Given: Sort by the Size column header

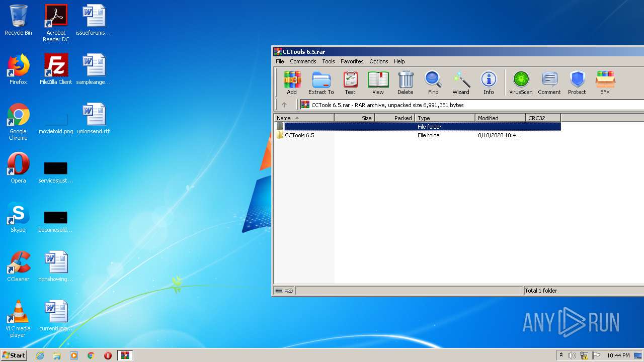Looking at the screenshot, I should [x=354, y=118].
